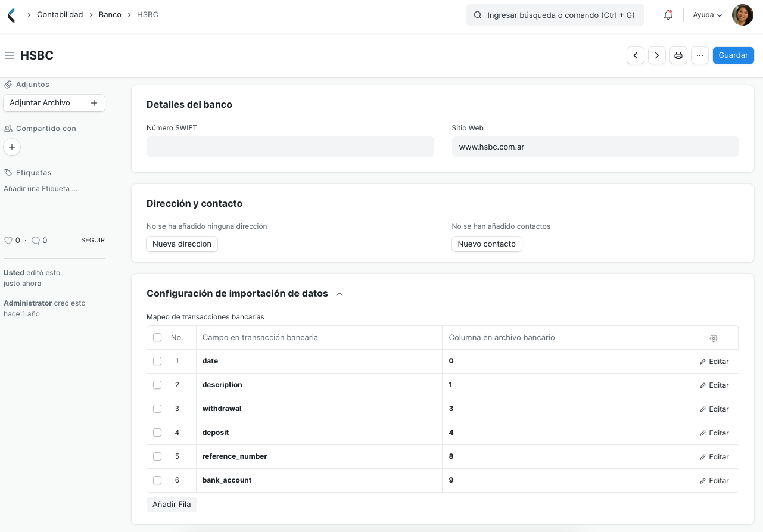
Task: Open table column settings gear
Action: [x=714, y=338]
